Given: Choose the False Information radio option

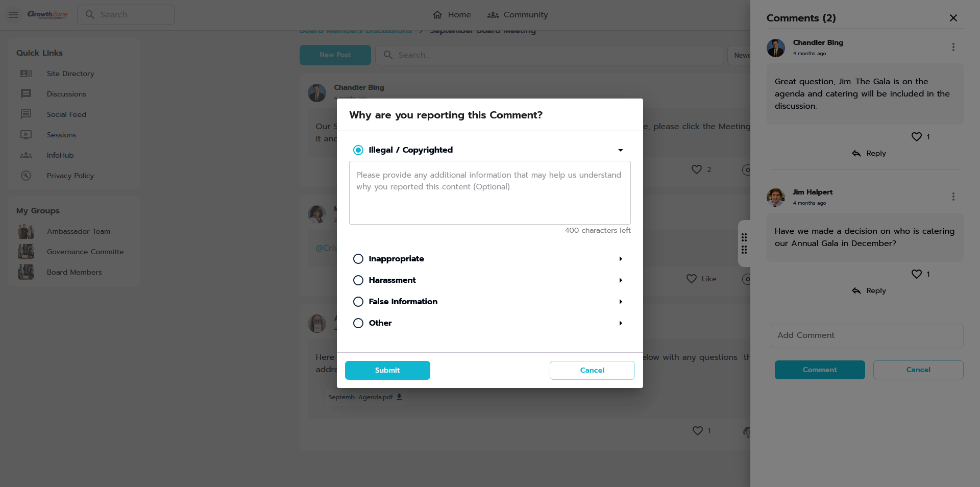Looking at the screenshot, I should coord(358,302).
